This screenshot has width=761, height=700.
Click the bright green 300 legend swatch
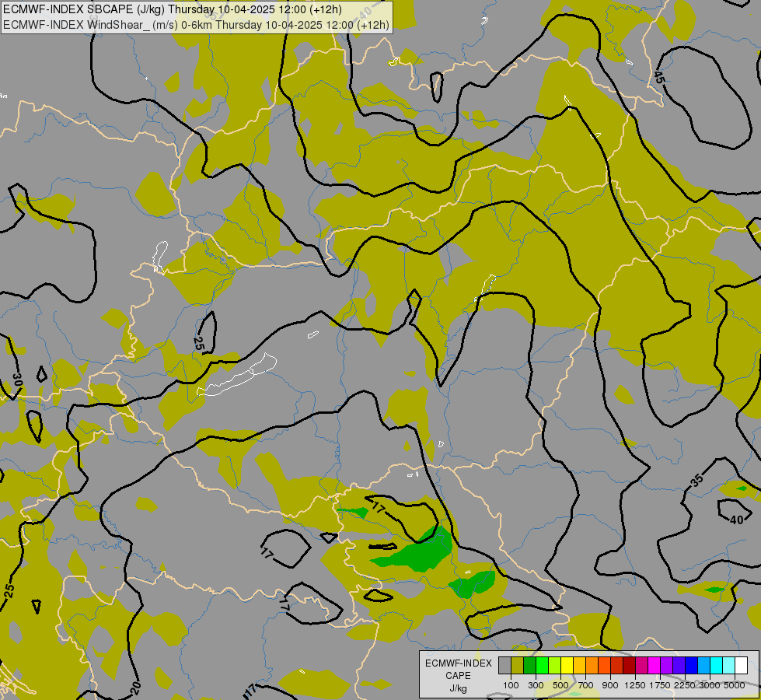542,666
